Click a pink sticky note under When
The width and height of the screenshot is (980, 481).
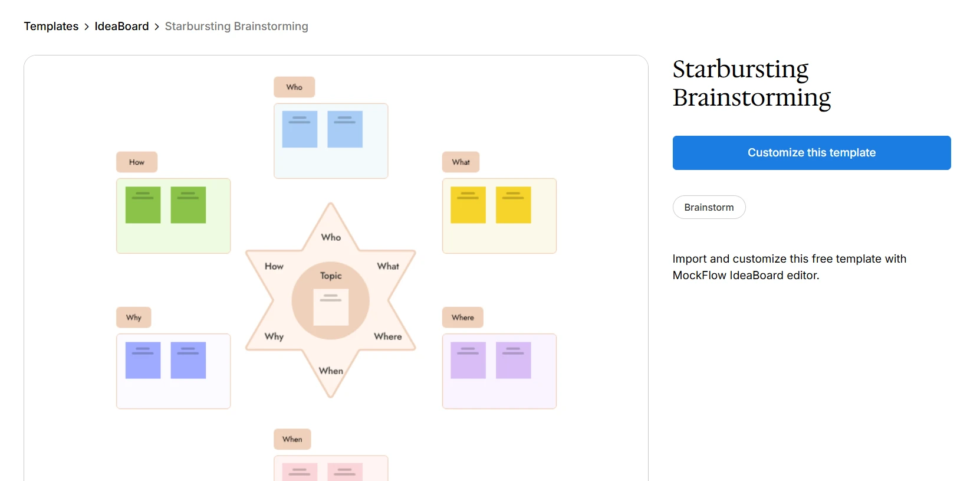tap(300, 472)
